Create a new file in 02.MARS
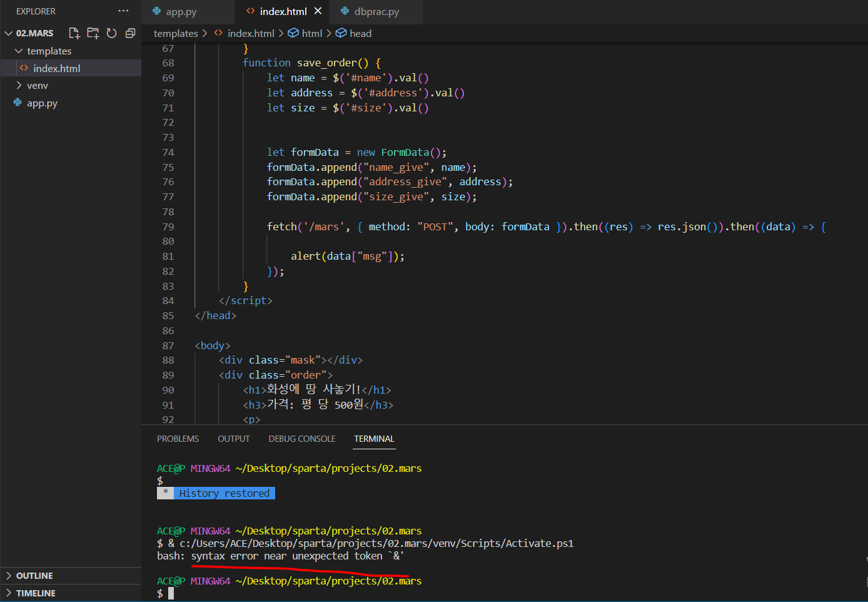Screen dimensions: 868x602 point(74,33)
